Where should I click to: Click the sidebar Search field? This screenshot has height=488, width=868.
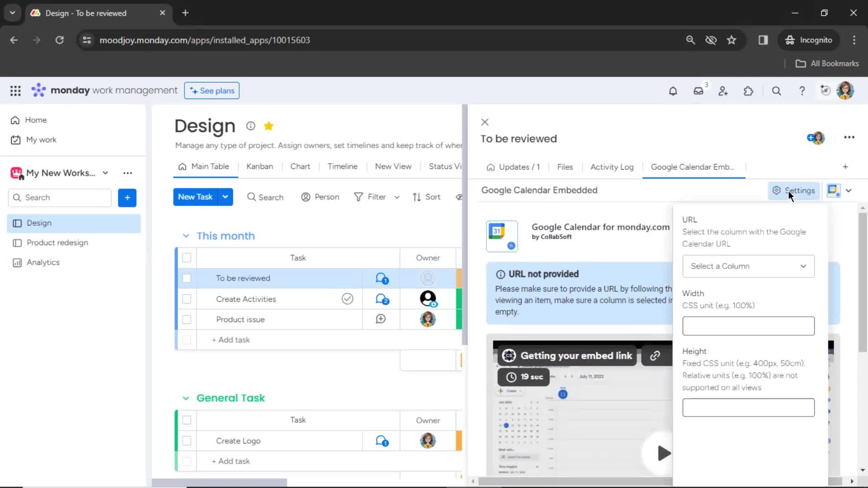[x=60, y=198]
